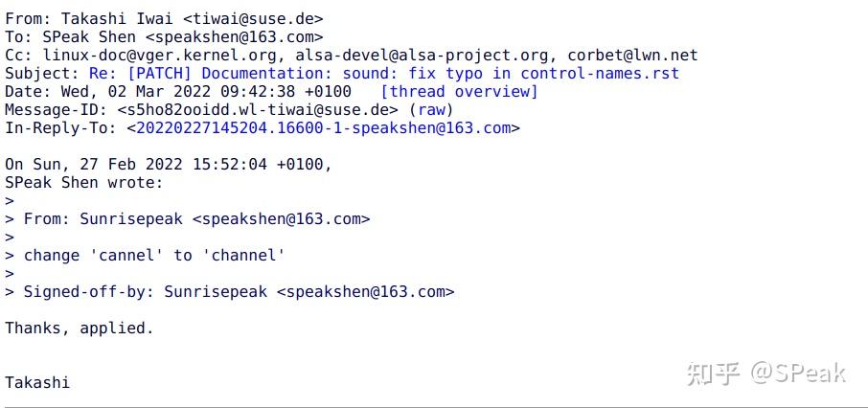The image size is (868, 408).
Task: Click the Zhihu logo watermark
Action: pyautogui.click(x=714, y=373)
